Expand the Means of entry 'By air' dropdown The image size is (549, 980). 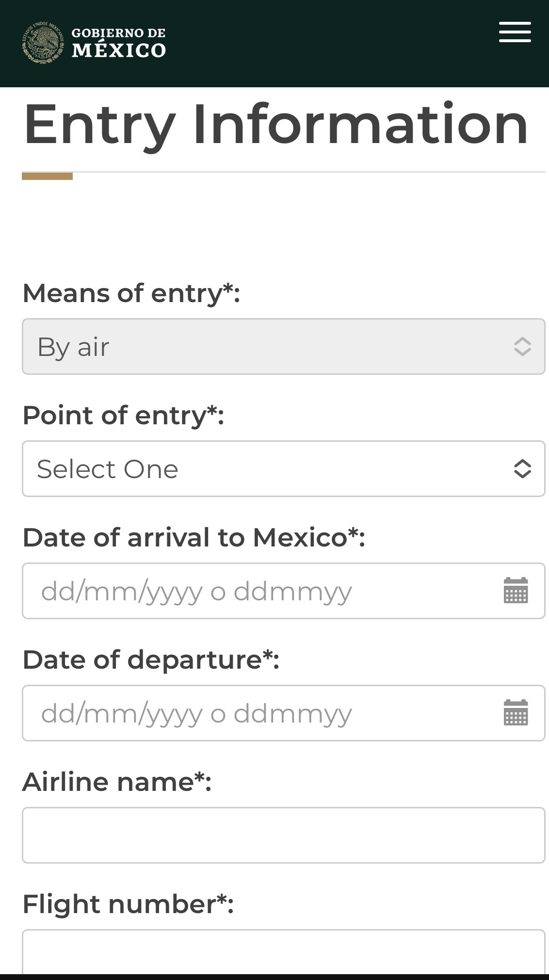[x=272, y=346]
